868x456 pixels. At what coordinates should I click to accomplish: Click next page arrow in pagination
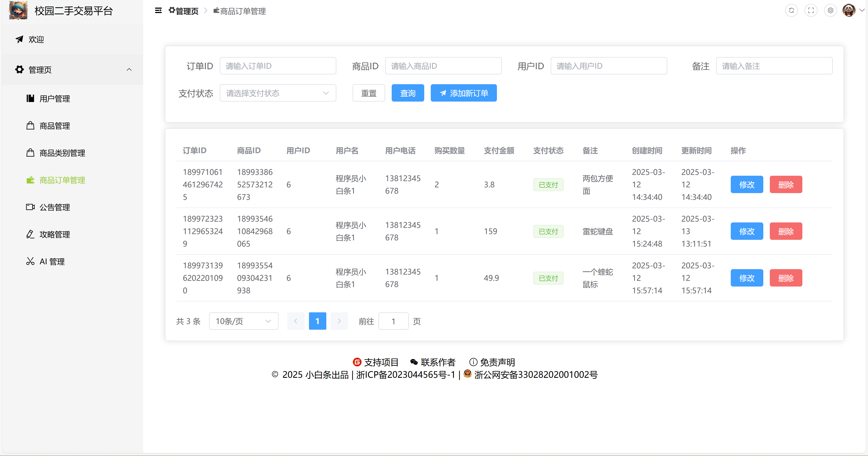point(339,321)
